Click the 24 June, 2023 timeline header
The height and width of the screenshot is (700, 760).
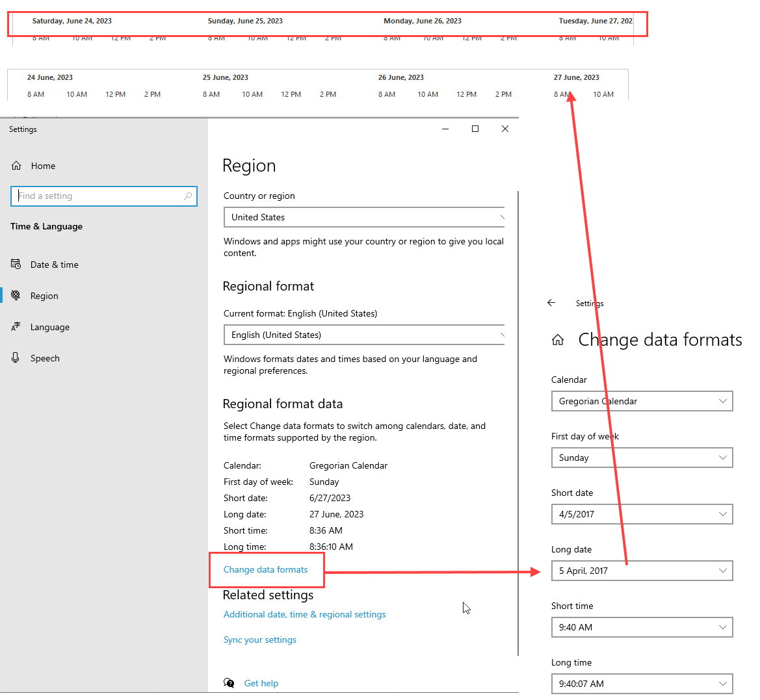pos(50,77)
